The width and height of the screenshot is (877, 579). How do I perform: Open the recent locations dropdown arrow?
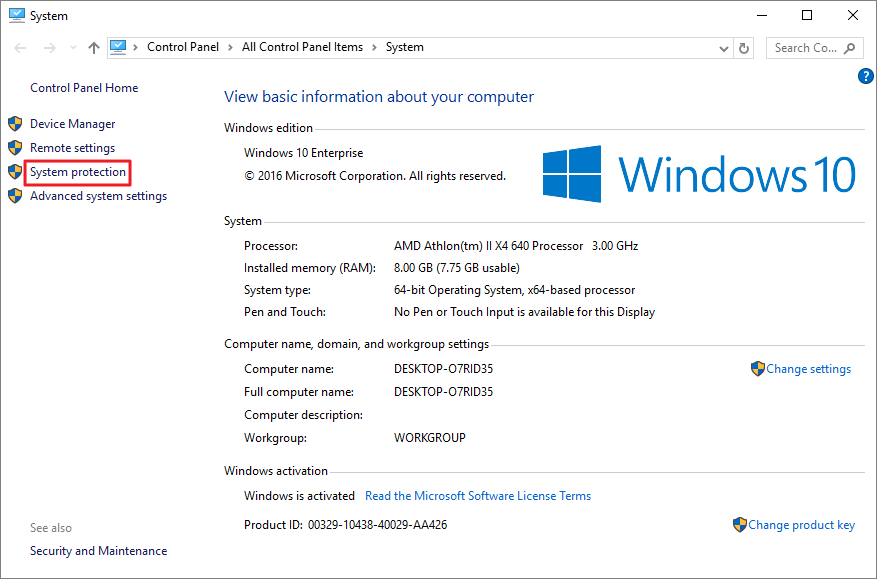73,48
